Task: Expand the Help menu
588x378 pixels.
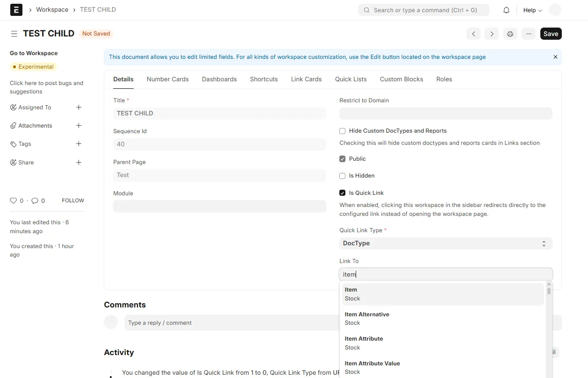Action: 532,10
